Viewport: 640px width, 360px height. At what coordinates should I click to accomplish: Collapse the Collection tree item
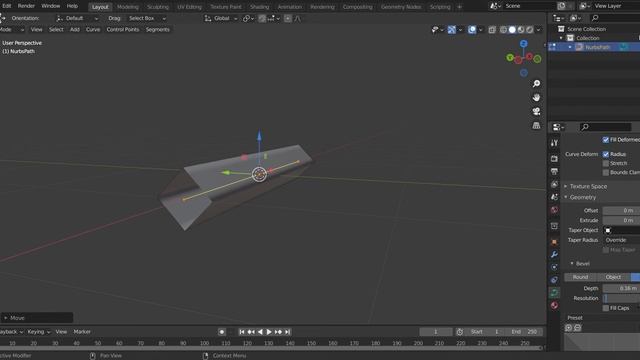click(561, 38)
